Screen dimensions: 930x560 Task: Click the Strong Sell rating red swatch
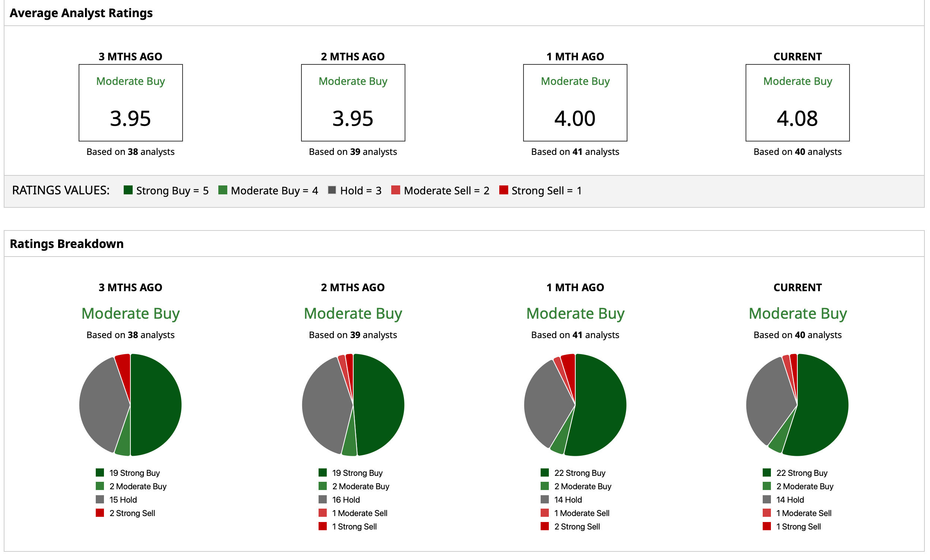pyautogui.click(x=503, y=190)
